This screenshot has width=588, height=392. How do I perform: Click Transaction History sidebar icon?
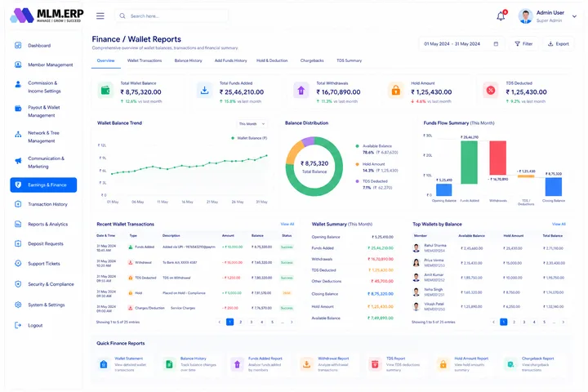pyautogui.click(x=18, y=204)
